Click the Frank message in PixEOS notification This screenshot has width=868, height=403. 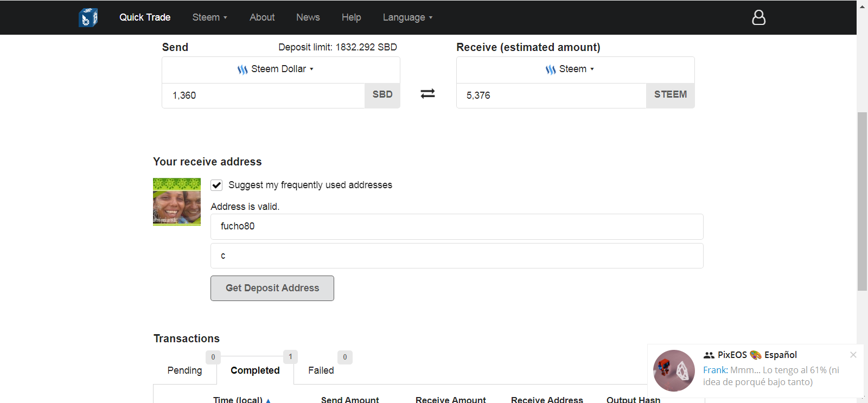tap(771, 376)
